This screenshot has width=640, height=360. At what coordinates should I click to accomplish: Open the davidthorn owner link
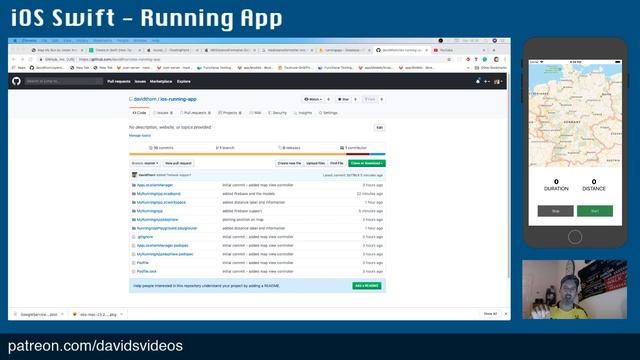click(145, 99)
